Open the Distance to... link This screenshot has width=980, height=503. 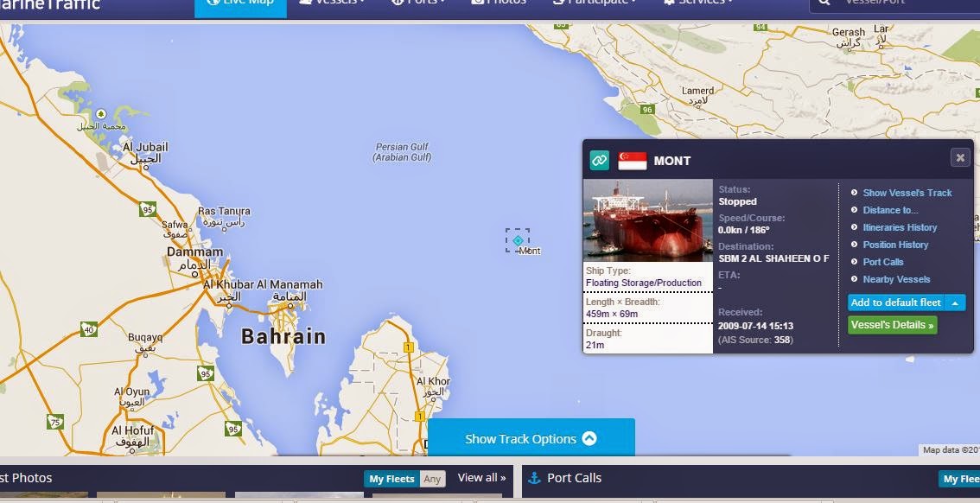[890, 210]
